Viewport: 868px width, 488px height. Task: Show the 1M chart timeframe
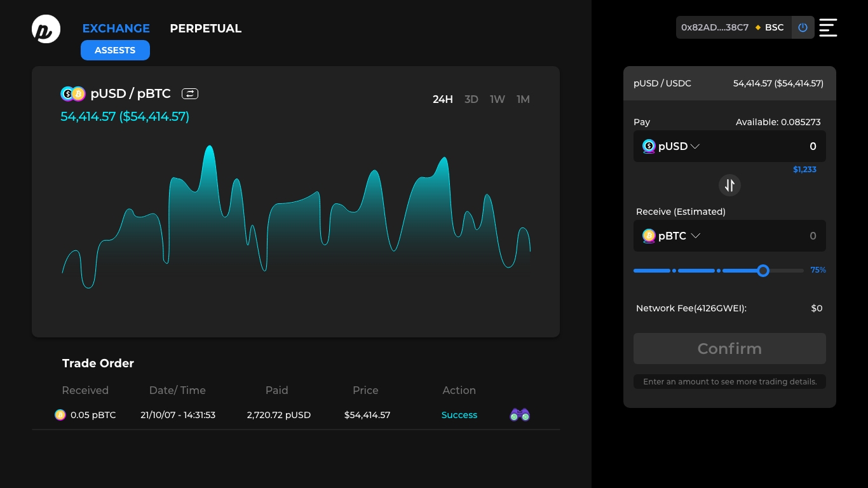523,99
